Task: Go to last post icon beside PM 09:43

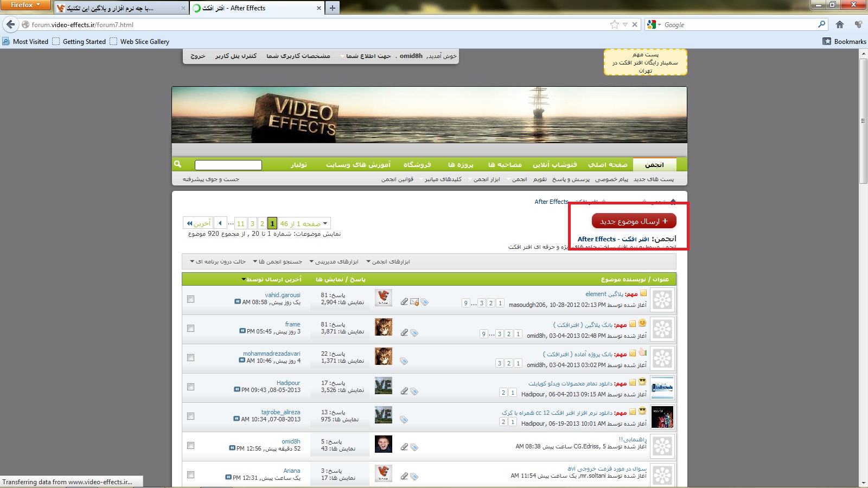Action: point(237,390)
